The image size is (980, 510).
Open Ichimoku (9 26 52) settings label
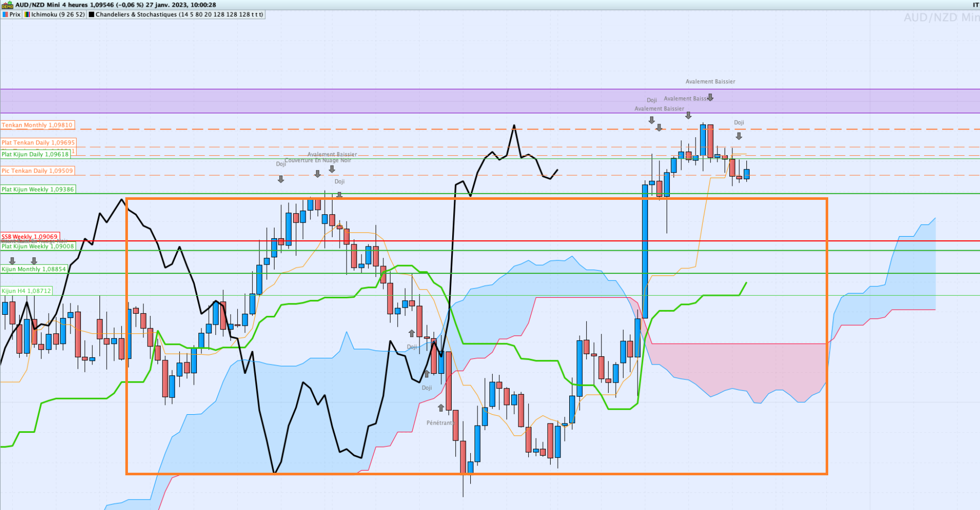[x=58, y=14]
